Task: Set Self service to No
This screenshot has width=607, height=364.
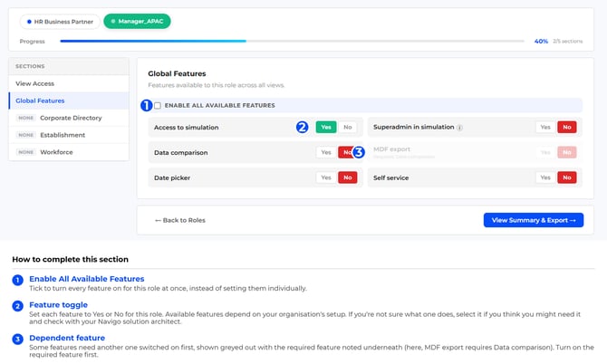Action: coord(567,177)
